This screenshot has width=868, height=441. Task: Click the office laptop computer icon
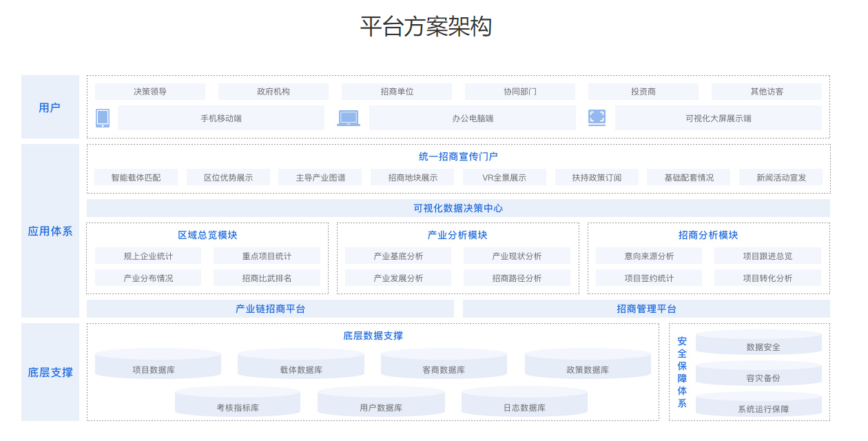(x=349, y=119)
